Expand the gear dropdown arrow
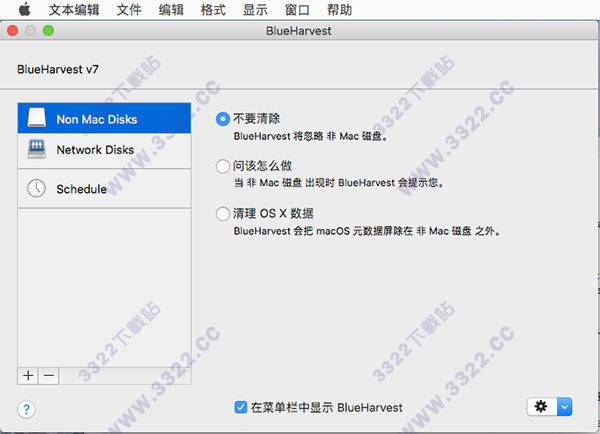Screen dimensions: 600x434 point(564,406)
